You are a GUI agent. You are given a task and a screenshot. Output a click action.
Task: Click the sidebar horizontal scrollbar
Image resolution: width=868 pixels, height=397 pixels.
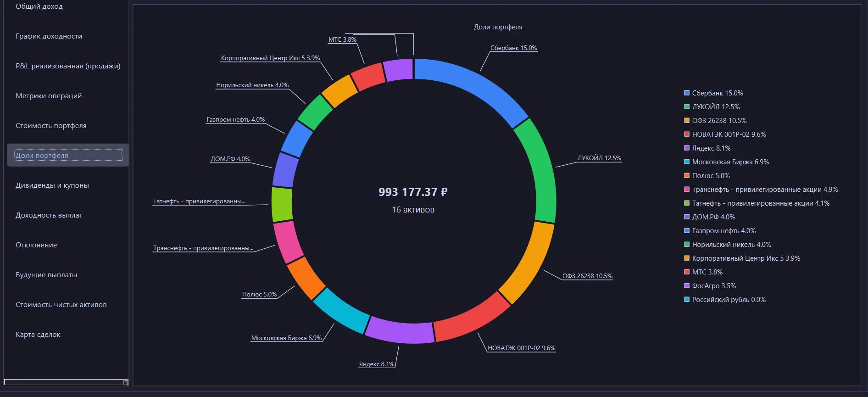click(64, 382)
